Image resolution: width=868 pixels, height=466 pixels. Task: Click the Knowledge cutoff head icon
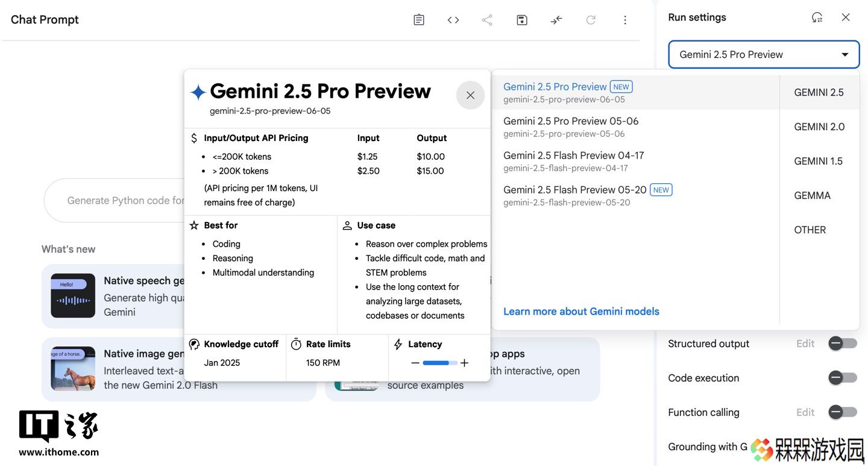click(194, 344)
